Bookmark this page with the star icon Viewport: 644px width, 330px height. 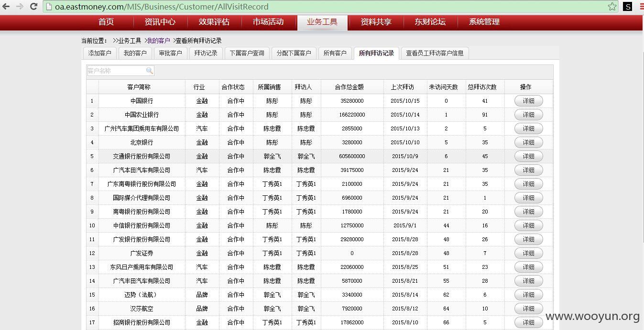[612, 7]
